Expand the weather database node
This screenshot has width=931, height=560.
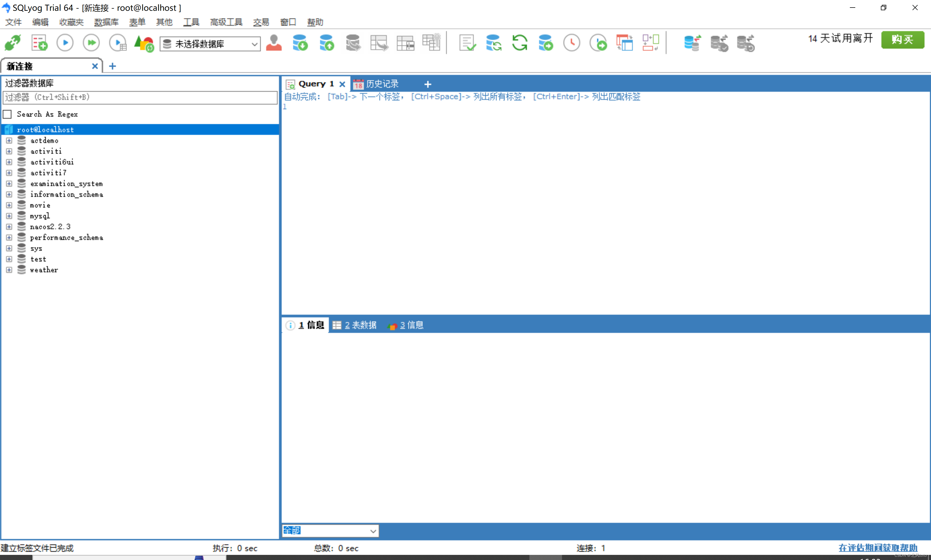(9, 270)
